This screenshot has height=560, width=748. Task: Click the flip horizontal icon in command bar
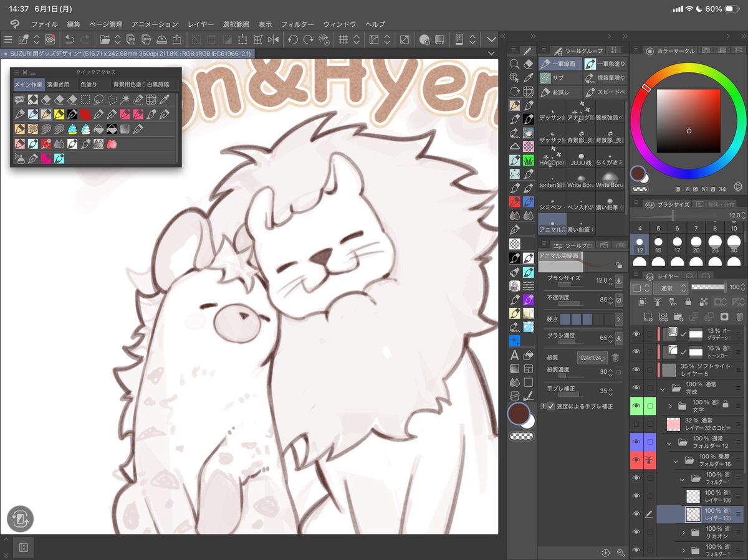[x=273, y=39]
